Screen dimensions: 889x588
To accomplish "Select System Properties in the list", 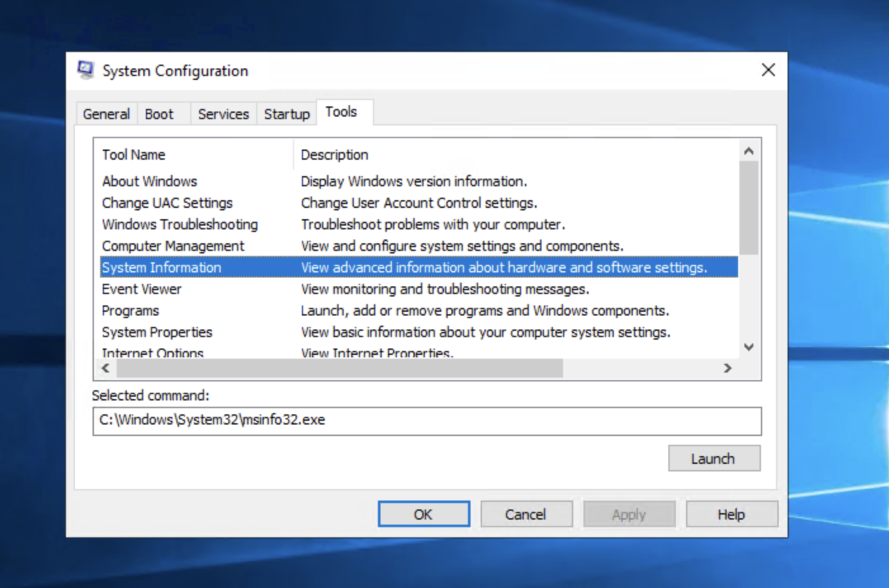I will (x=157, y=332).
